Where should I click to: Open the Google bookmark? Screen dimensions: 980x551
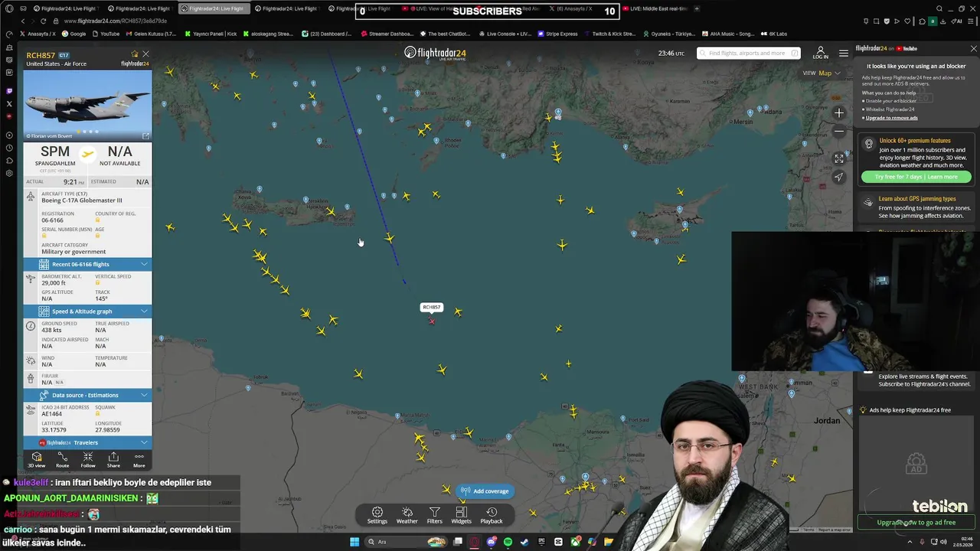click(x=74, y=34)
